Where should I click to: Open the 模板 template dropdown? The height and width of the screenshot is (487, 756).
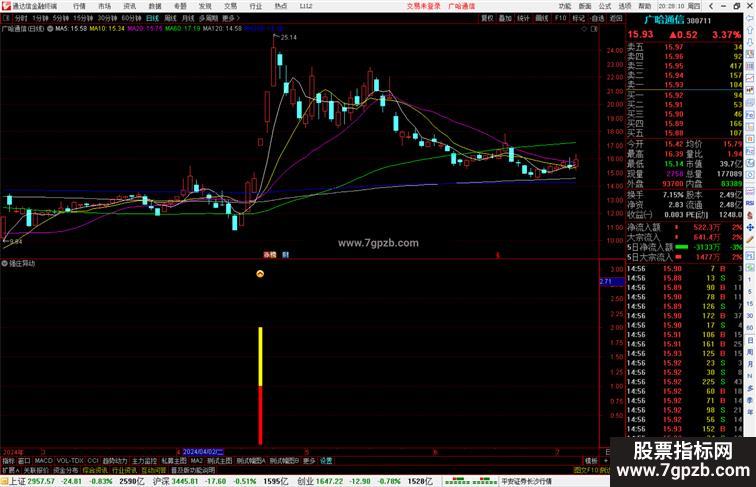(x=591, y=461)
